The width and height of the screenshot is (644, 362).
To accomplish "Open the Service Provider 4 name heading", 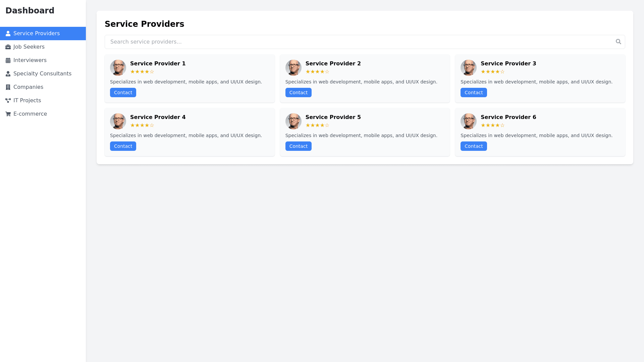I will [x=158, y=117].
